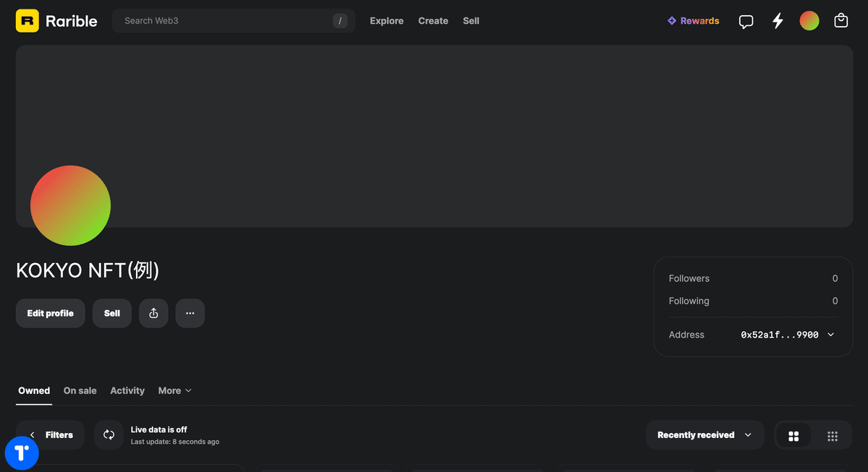This screenshot has height=472, width=868.
Task: Open the lightning bolt notifications icon
Action: tap(778, 21)
